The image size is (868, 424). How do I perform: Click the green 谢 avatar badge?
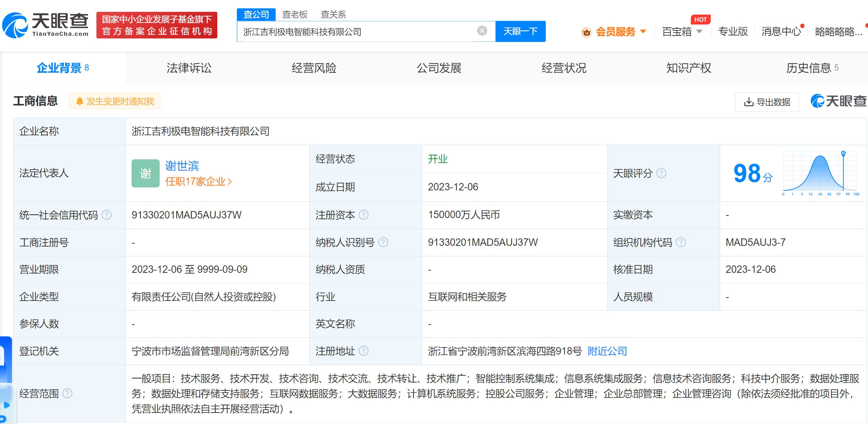[x=146, y=173]
